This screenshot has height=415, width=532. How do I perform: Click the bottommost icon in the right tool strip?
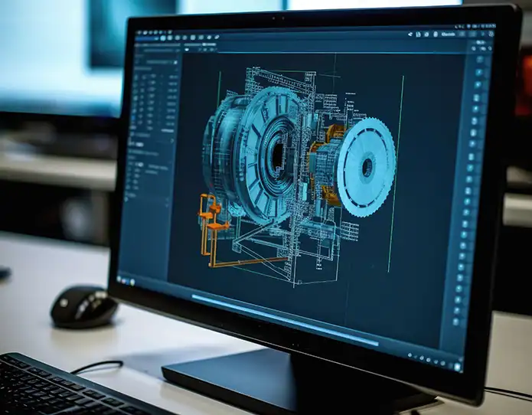[x=455, y=322]
